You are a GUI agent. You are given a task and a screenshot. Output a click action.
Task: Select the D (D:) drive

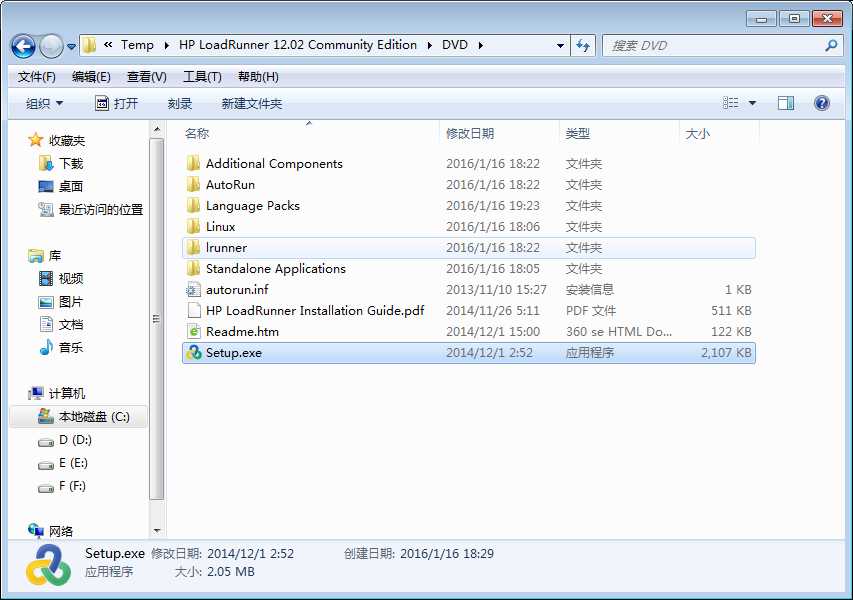[65, 440]
